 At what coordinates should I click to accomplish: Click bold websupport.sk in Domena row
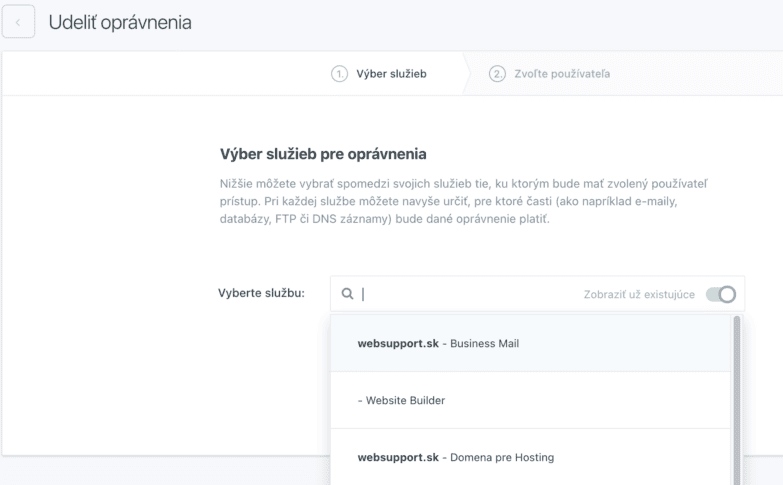coord(399,457)
